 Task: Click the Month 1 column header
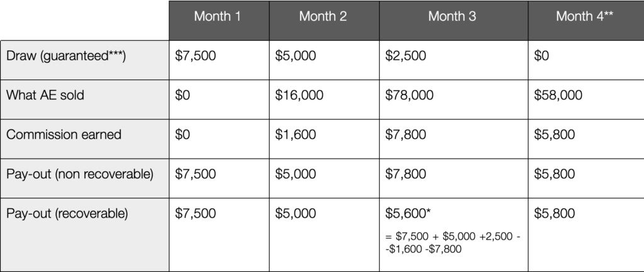click(x=218, y=17)
